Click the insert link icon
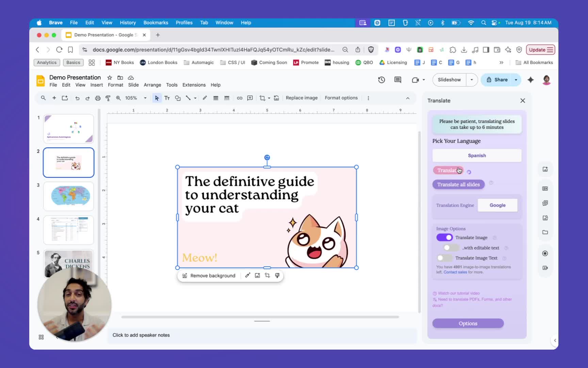This screenshot has width=588, height=368. [x=240, y=98]
